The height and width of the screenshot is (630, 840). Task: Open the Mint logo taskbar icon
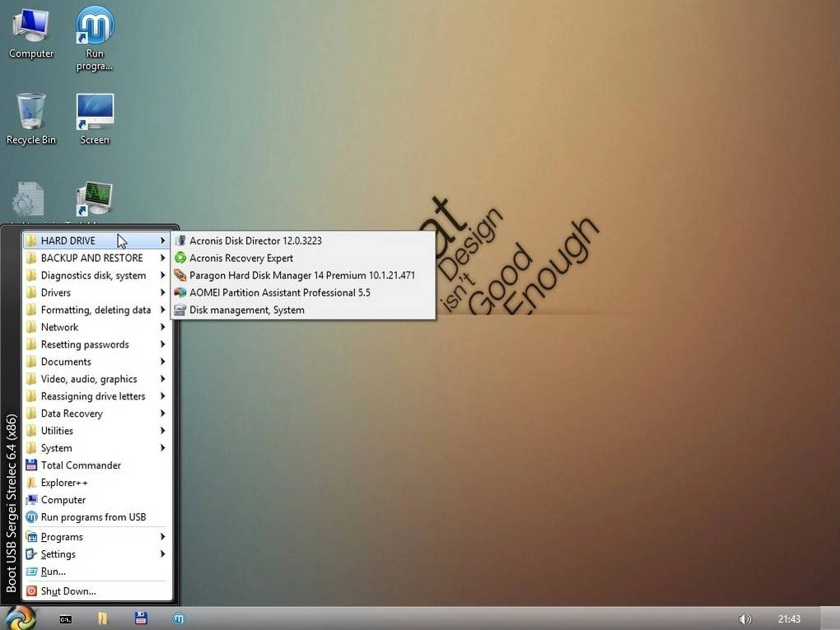(x=178, y=618)
